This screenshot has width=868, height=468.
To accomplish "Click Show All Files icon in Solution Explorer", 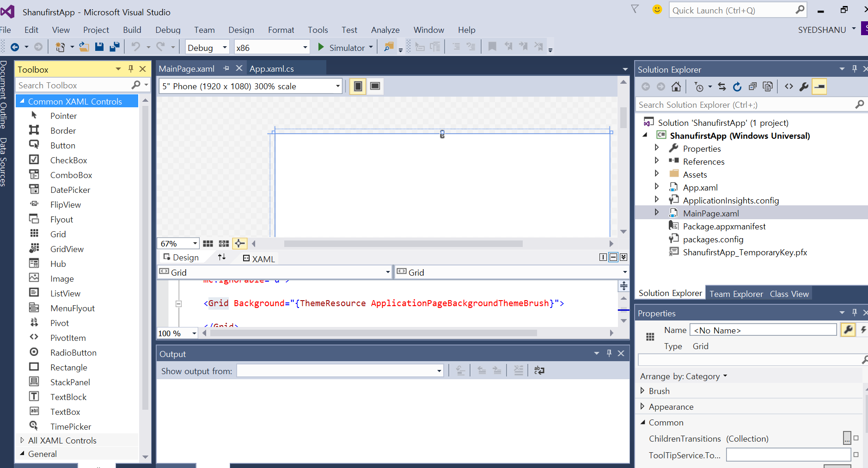I will (768, 86).
